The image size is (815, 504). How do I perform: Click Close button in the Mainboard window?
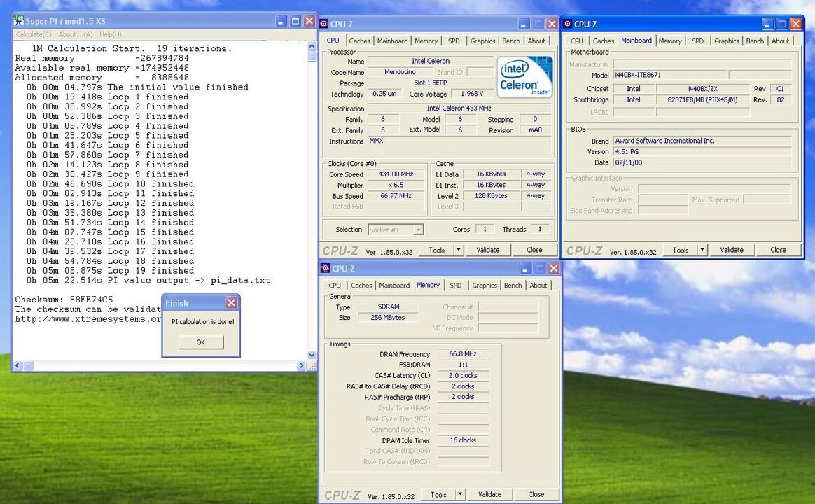[778, 250]
